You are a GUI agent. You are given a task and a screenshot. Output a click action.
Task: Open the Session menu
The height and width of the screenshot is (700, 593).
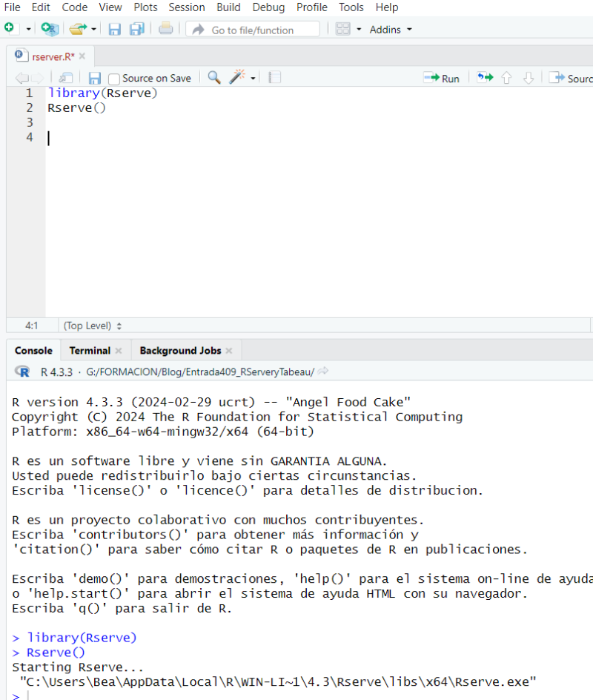187,7
